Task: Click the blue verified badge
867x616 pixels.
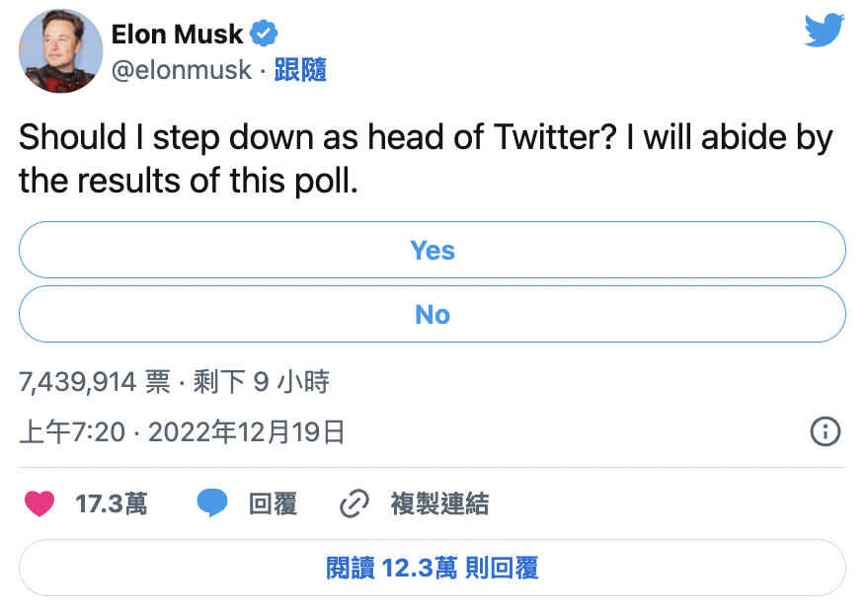Action: [x=264, y=34]
